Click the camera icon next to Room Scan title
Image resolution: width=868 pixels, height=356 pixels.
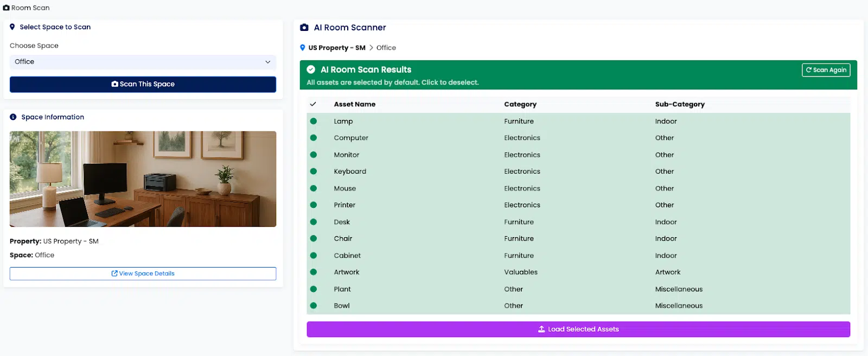[6, 8]
